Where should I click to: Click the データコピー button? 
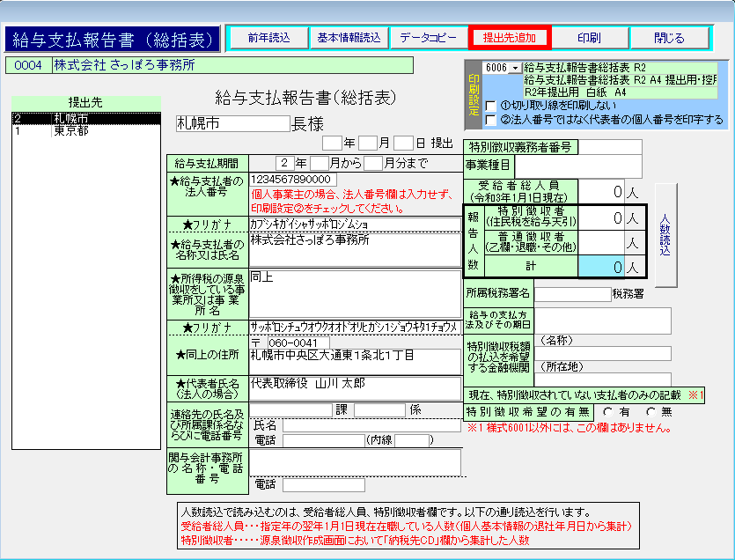[429, 38]
